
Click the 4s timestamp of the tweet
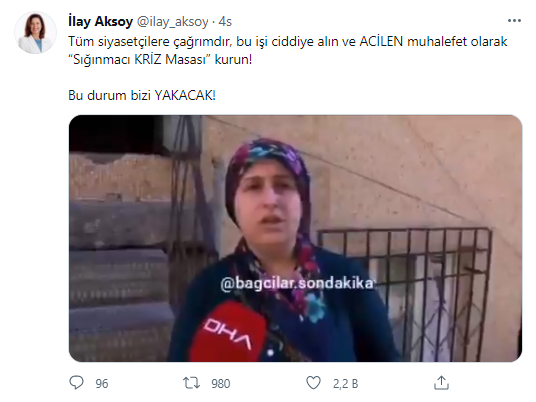click(x=225, y=22)
